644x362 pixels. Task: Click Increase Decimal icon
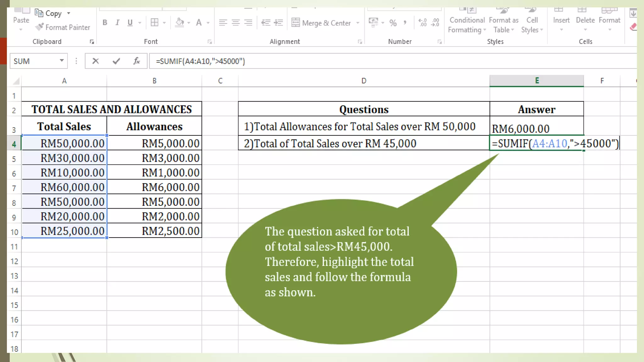423,23
